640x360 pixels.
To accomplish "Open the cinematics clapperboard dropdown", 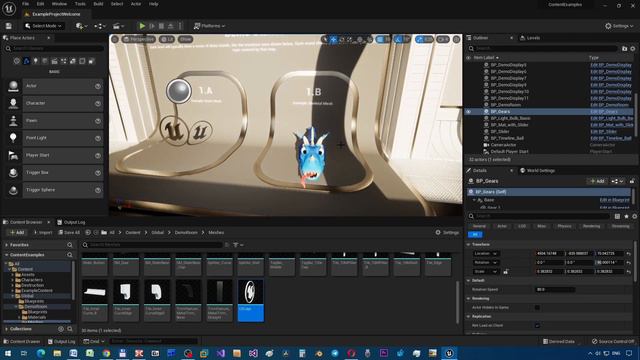I will pos(118,26).
